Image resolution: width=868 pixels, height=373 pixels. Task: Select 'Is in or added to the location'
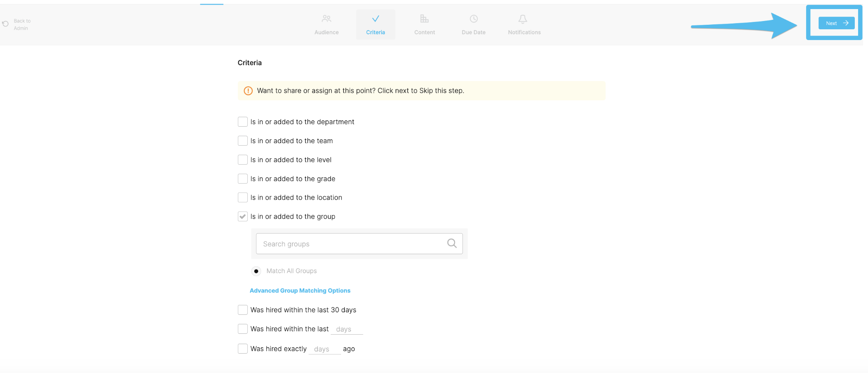click(x=243, y=198)
